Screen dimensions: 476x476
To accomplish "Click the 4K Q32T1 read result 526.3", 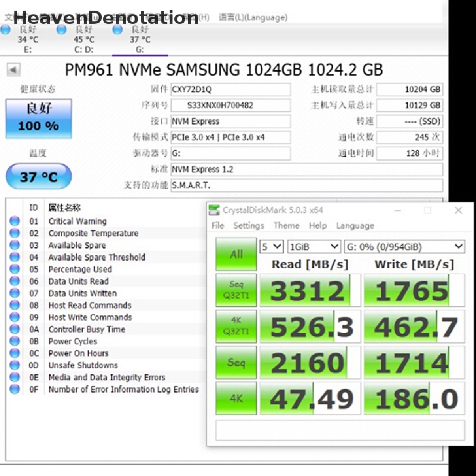I will [310, 326].
